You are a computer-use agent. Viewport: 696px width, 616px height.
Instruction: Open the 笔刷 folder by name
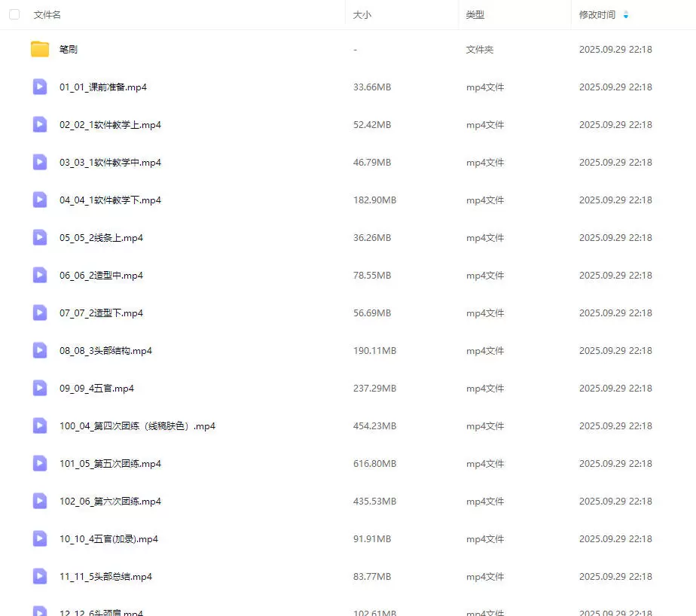(69, 50)
